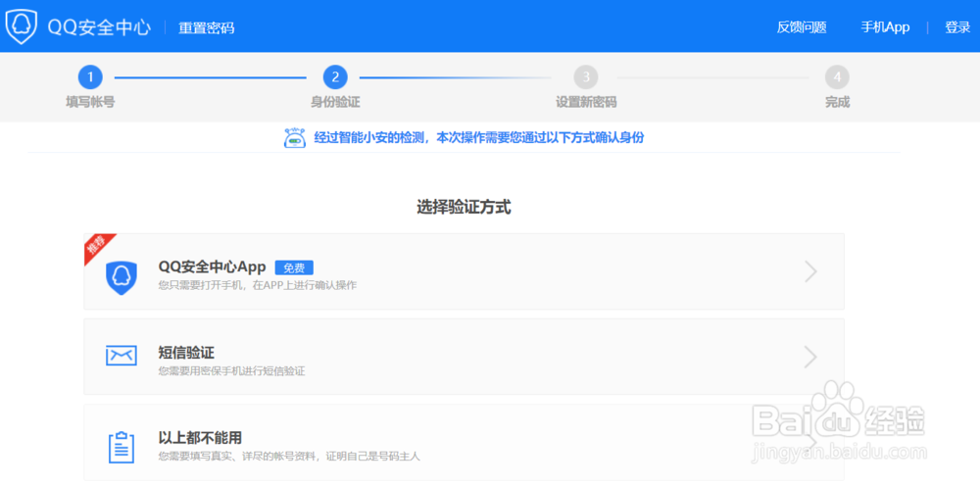The height and width of the screenshot is (485, 980).
Task: Click the 经过智能小安的检测 notice text
Action: tap(479, 138)
